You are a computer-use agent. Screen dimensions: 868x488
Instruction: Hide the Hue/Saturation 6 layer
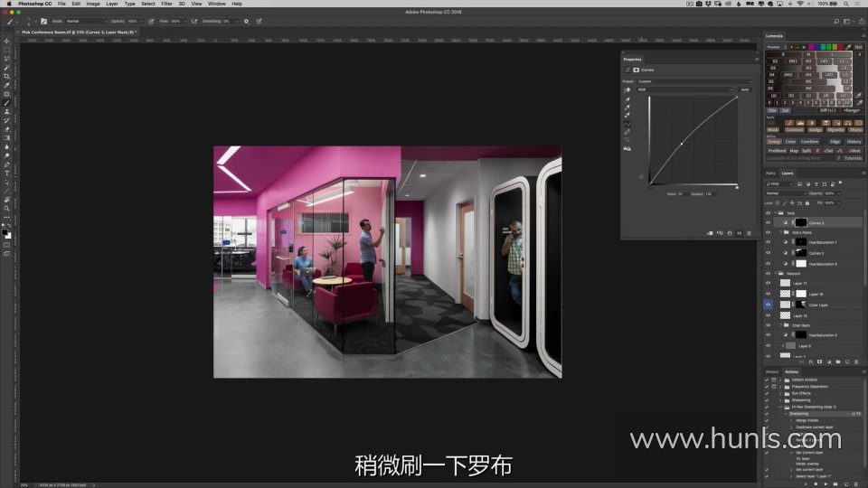click(x=768, y=263)
